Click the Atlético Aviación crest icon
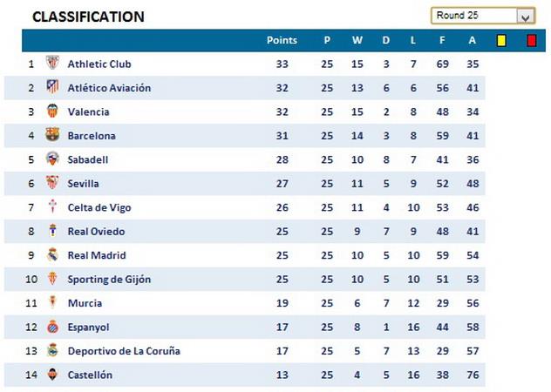This screenshot has width=551, height=392. (52, 87)
